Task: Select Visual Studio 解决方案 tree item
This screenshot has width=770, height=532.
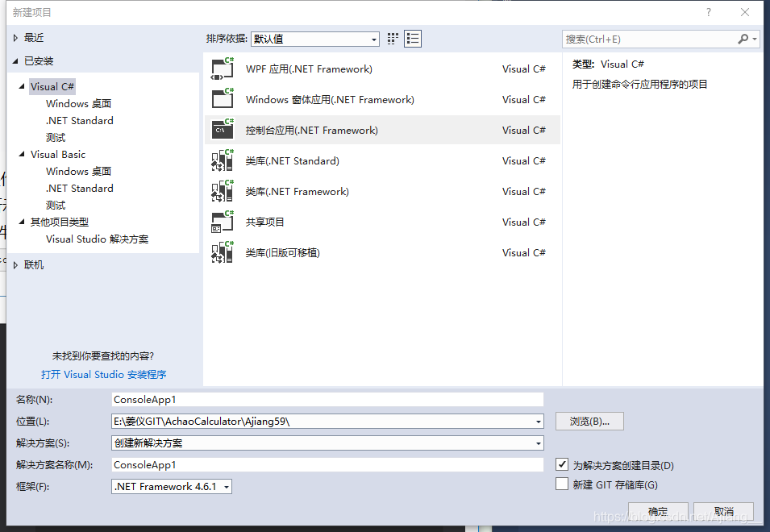Action: [x=98, y=239]
